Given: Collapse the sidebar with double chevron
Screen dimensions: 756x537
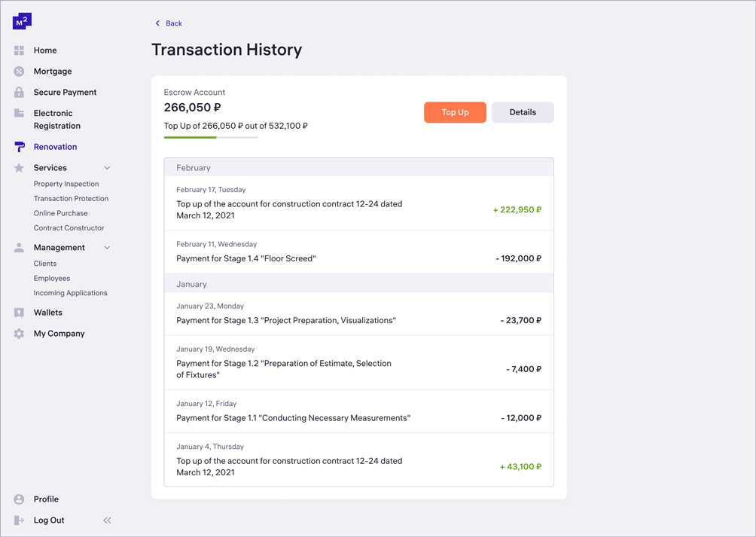Looking at the screenshot, I should pyautogui.click(x=107, y=520).
